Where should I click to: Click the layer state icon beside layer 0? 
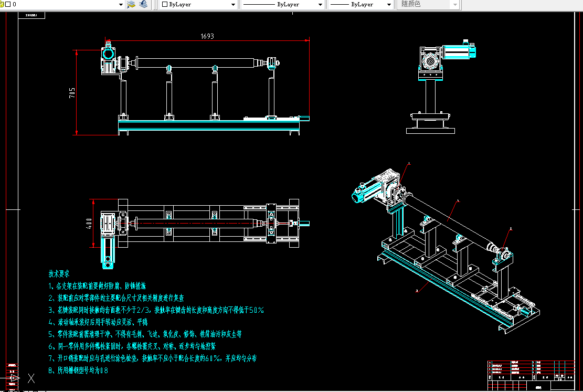(x=2, y=5)
